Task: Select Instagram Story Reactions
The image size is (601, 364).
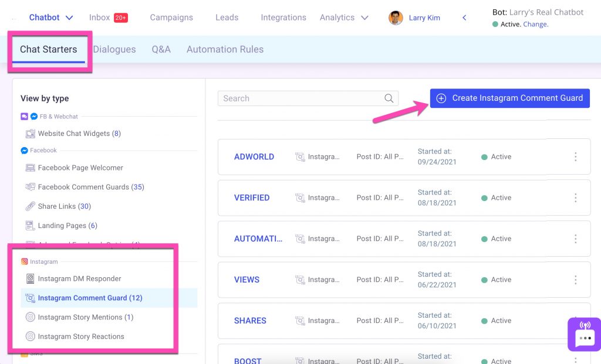Action: point(81,336)
